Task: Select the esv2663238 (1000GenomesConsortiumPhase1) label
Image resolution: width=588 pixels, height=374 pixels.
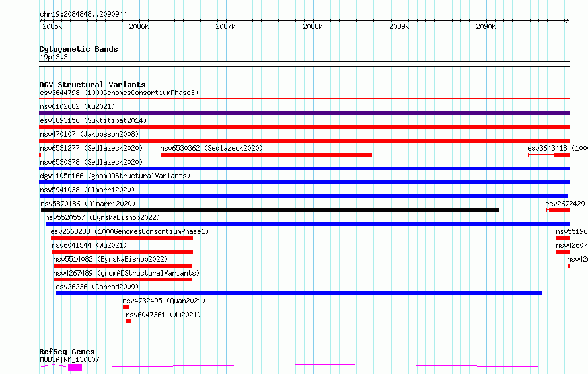Action: tap(129, 231)
